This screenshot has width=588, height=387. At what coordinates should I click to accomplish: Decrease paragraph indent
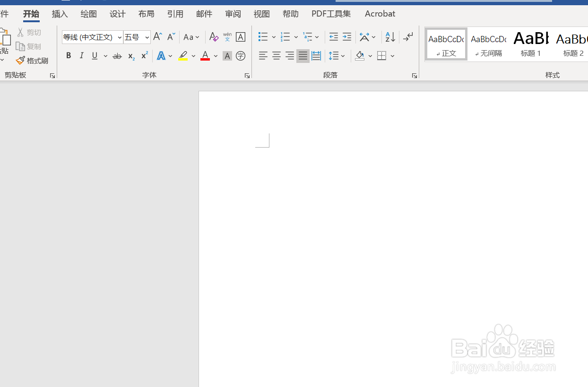click(x=334, y=37)
